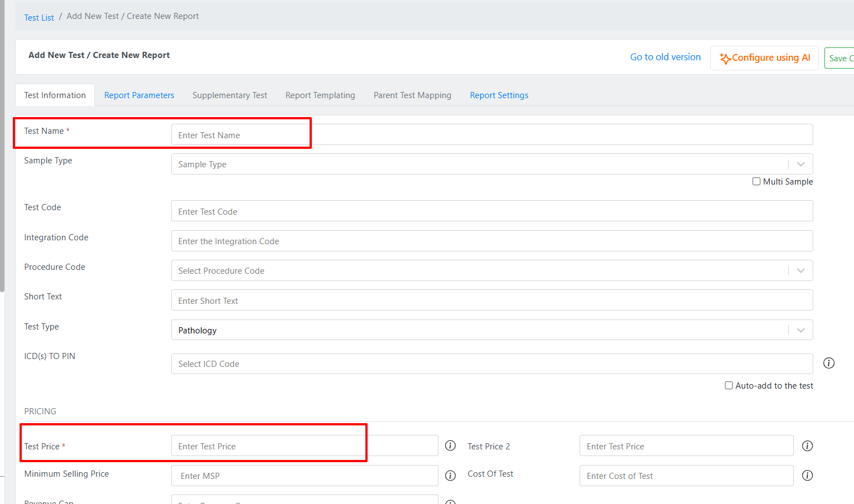The height and width of the screenshot is (504, 854).
Task: Open Test Type dropdown showing Pathology
Action: 800,330
